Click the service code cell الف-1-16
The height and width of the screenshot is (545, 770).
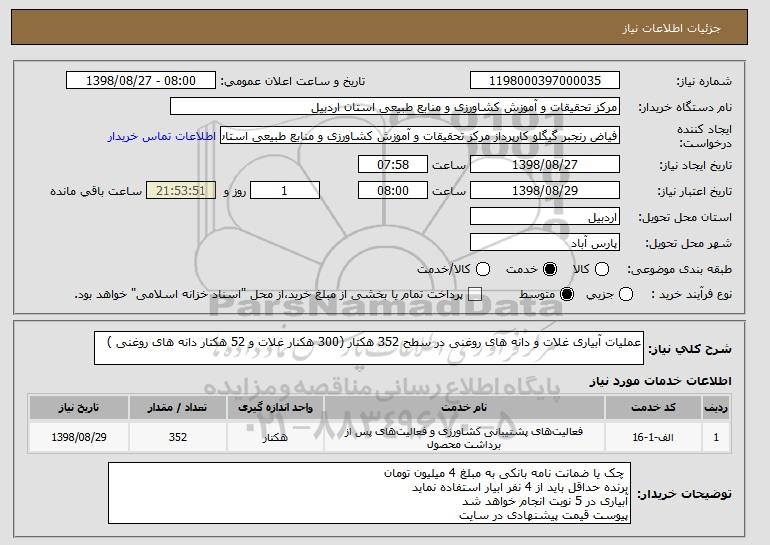(653, 437)
